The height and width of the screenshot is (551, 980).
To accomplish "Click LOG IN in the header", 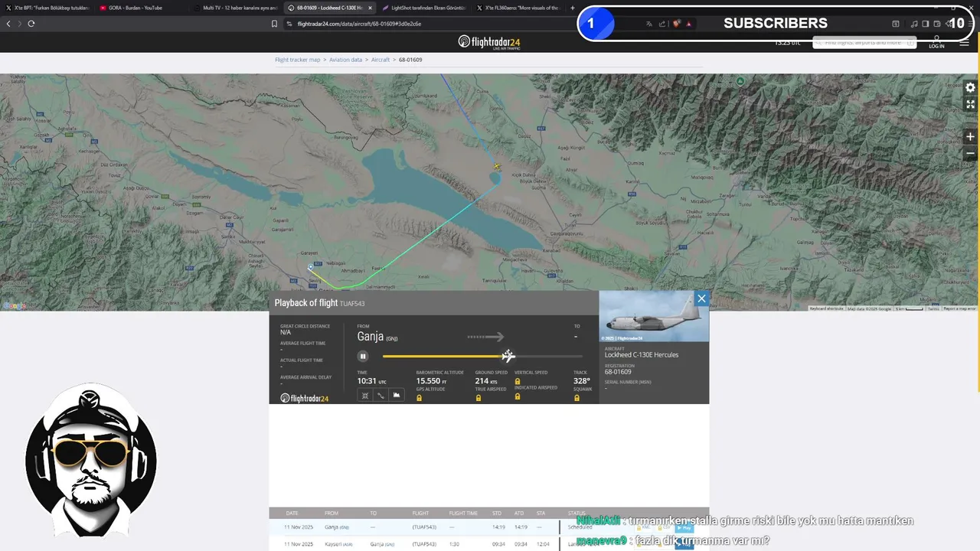I will click(936, 43).
